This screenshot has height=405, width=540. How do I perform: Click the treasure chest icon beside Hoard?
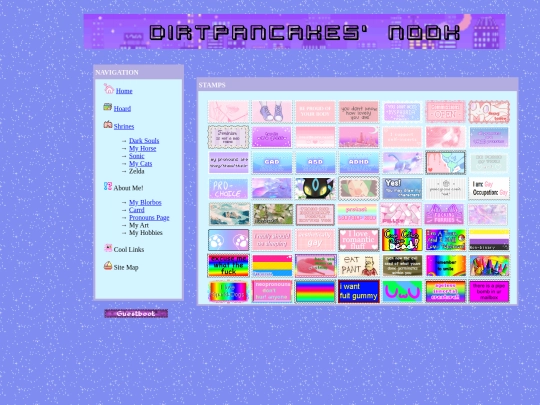point(107,107)
